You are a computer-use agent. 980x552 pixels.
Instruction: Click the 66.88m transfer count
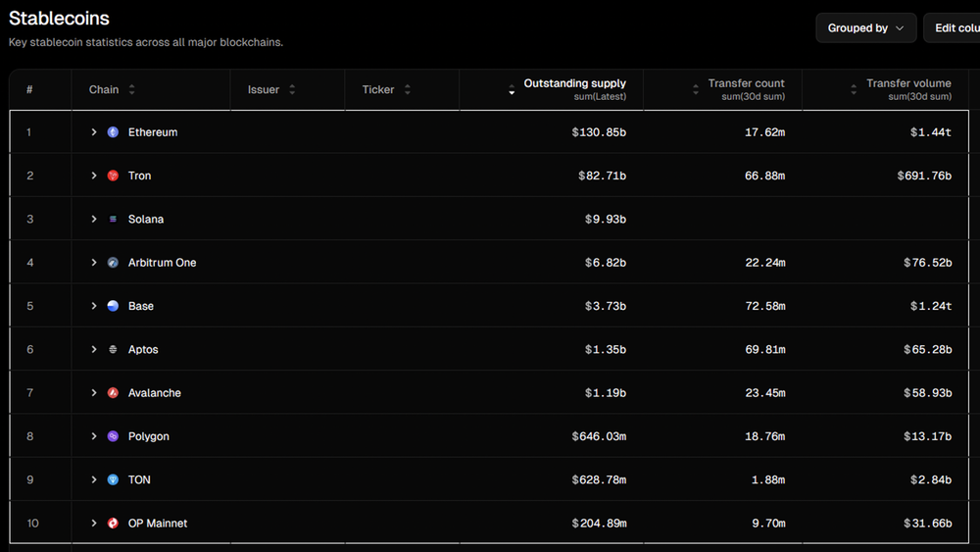tap(765, 176)
